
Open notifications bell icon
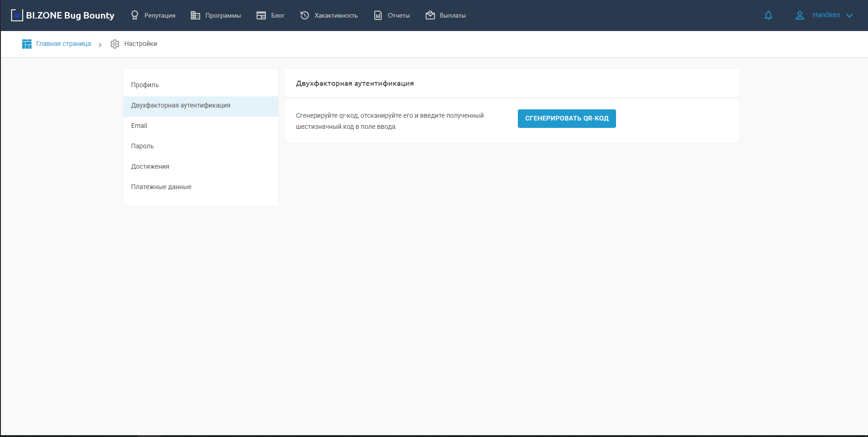click(x=768, y=15)
